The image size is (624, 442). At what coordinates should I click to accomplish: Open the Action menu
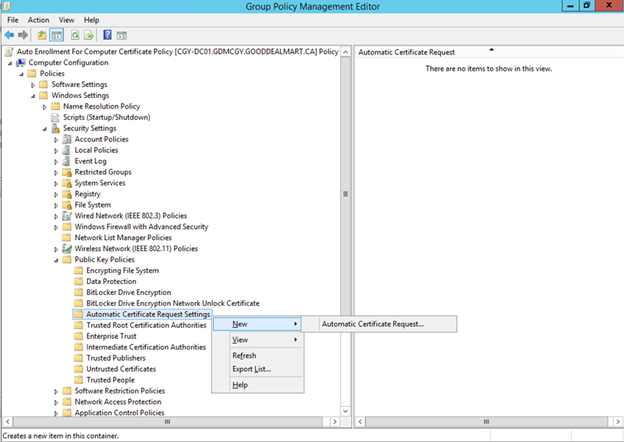(x=39, y=19)
